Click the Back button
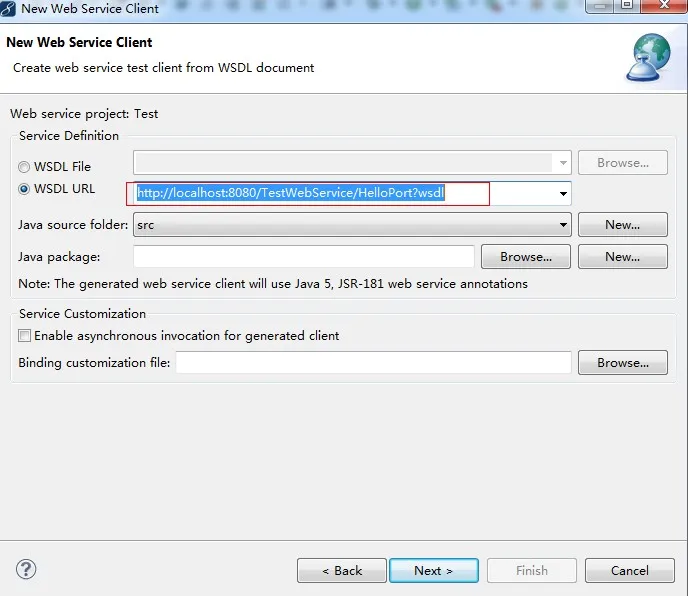 pos(342,571)
